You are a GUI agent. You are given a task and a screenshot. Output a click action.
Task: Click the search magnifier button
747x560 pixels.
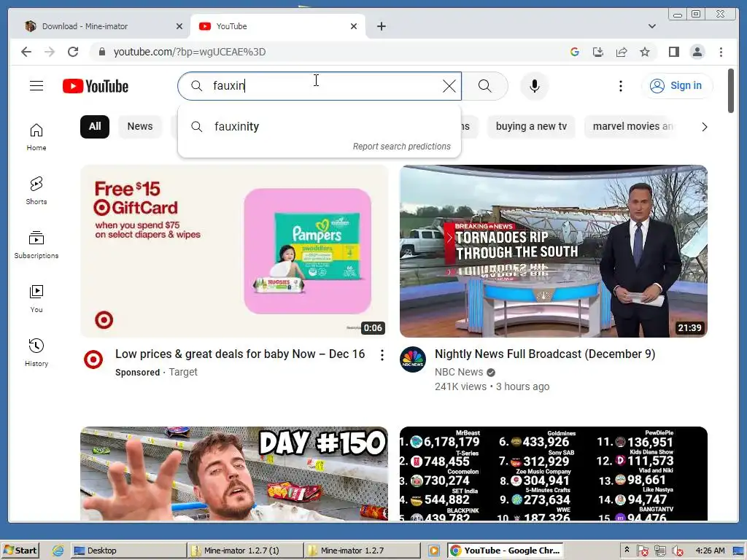pos(484,86)
